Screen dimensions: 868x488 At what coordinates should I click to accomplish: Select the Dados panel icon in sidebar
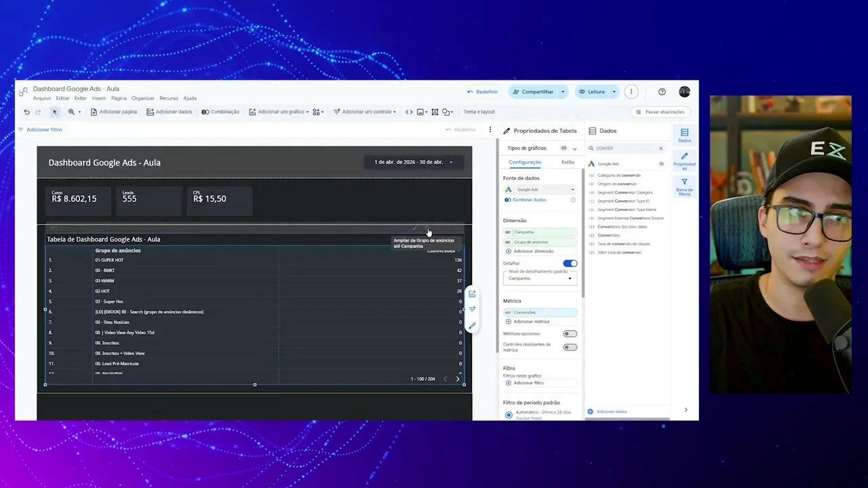pos(684,135)
